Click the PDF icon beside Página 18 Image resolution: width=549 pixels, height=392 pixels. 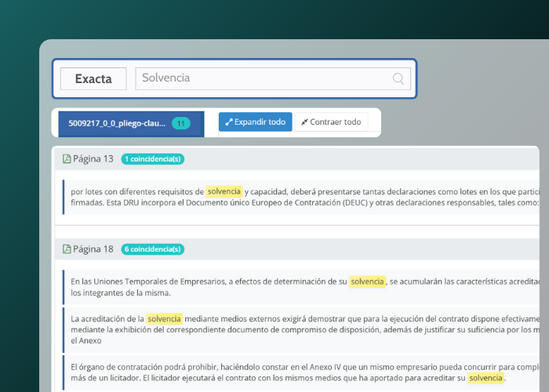tap(67, 249)
